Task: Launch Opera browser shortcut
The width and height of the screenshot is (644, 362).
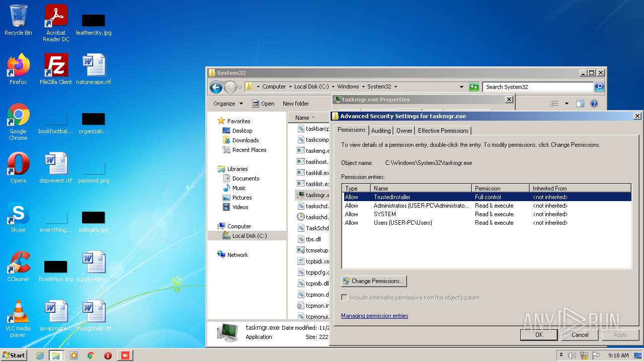Action: (18, 167)
